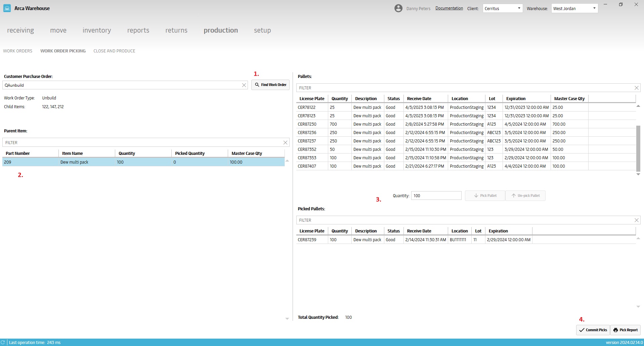Select the Work Order Picking tab

click(x=63, y=51)
